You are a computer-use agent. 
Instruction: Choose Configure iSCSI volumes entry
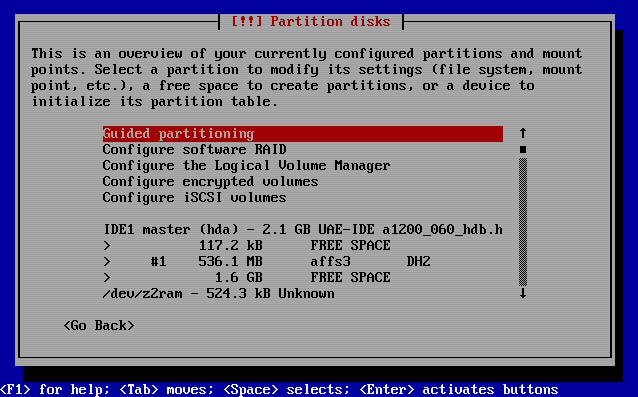coord(194,198)
